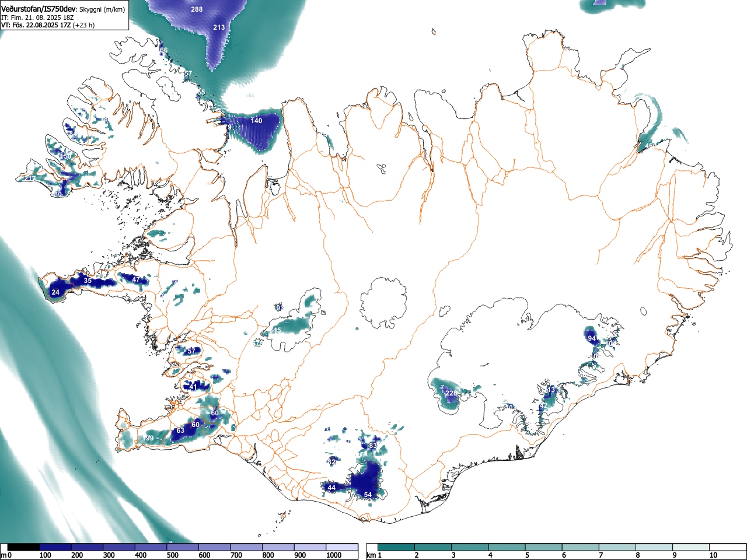Click the 100–200 m dark blue legend swatch
This screenshot has width=747, height=560.
point(55,547)
